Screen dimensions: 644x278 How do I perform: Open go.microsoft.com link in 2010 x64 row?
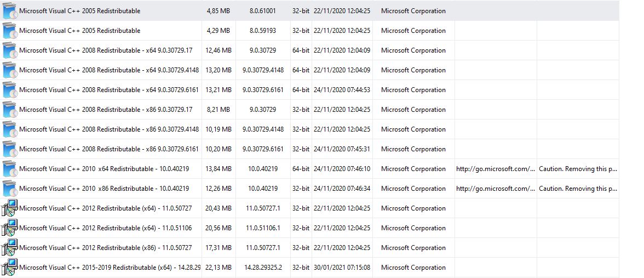pyautogui.click(x=496, y=169)
